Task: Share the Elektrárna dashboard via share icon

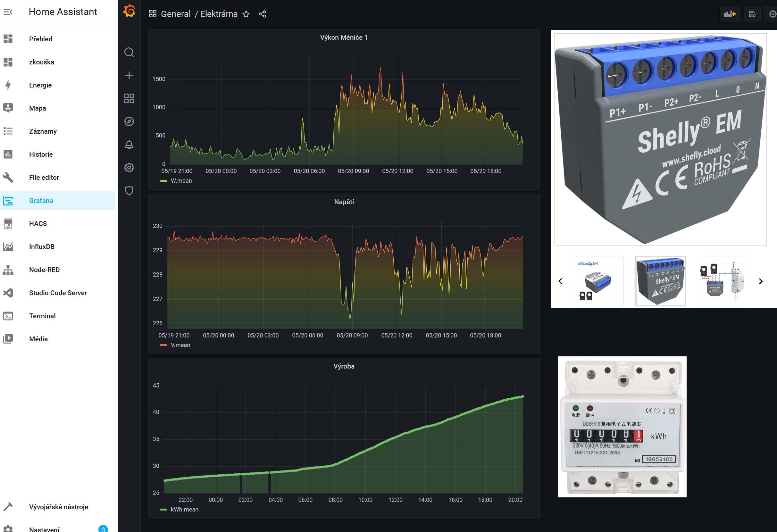Action: click(263, 14)
